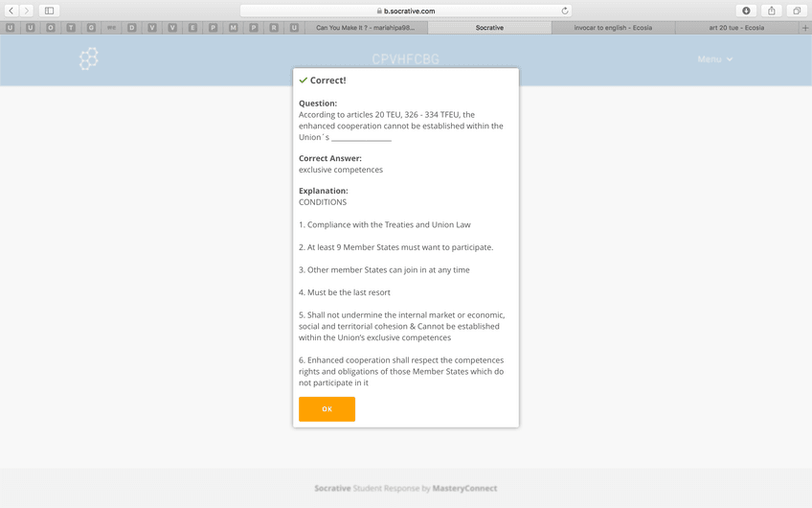Click the 'Correct Answer:' label
The height and width of the screenshot is (508, 812).
(x=329, y=158)
